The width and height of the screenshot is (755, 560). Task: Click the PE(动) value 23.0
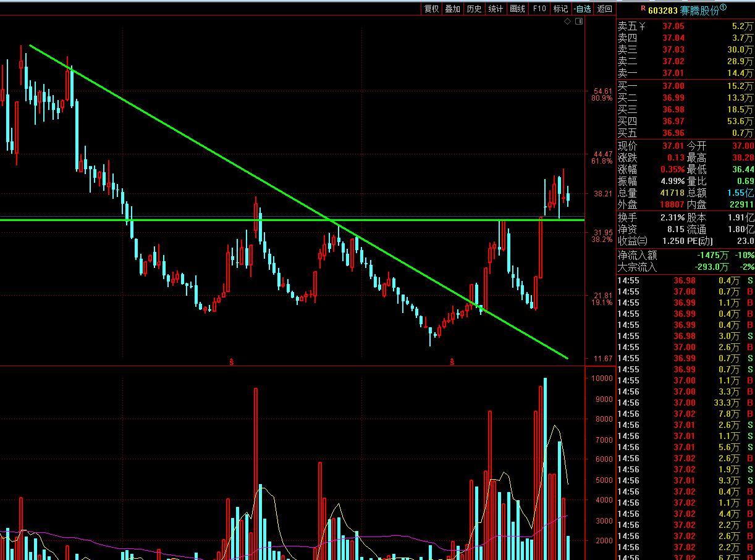[x=746, y=241]
